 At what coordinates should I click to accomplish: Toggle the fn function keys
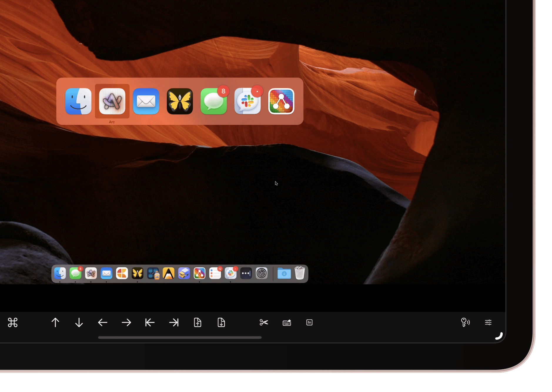click(x=310, y=322)
